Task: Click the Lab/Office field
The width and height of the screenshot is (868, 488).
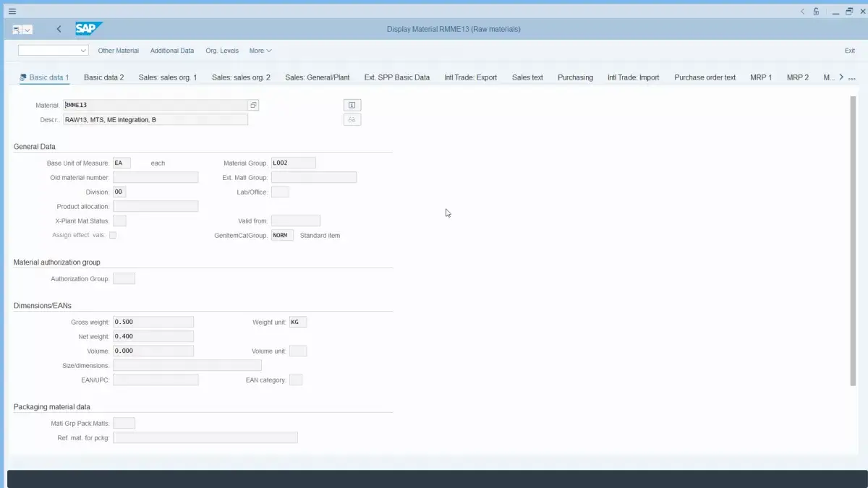Action: [x=280, y=192]
